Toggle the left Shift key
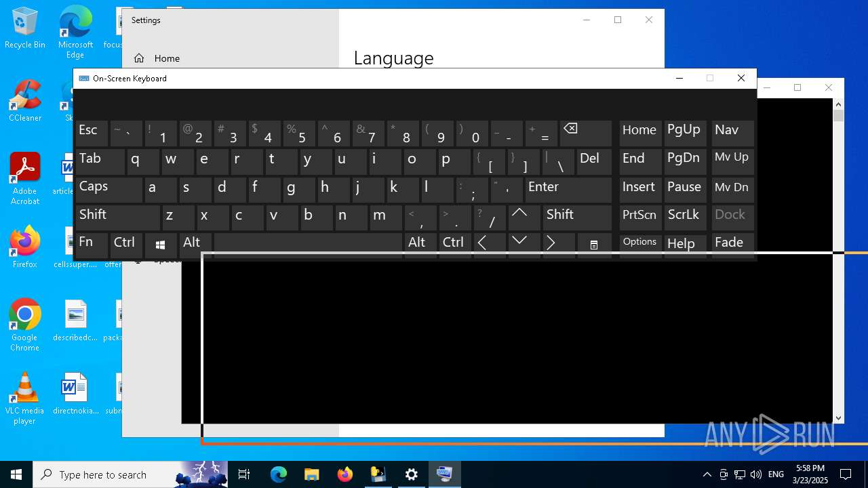This screenshot has height=488, width=868. point(117,218)
